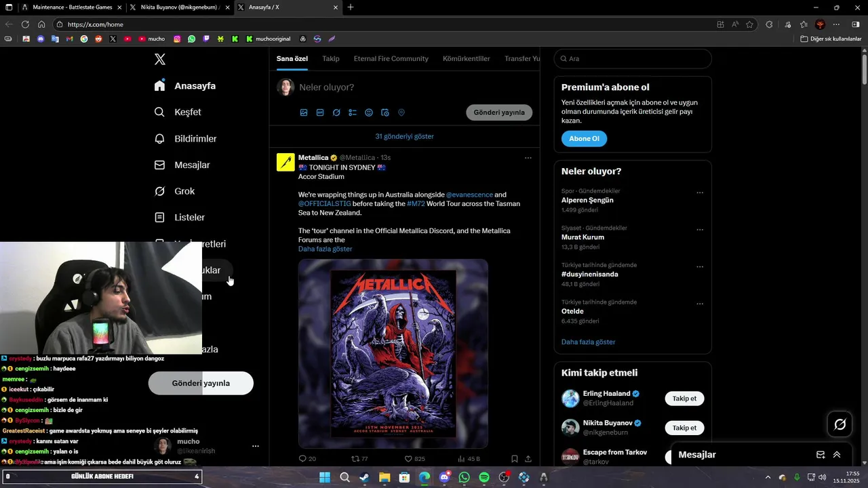
Task: Follow Erling Haaland with Takip et
Action: pyautogui.click(x=684, y=399)
